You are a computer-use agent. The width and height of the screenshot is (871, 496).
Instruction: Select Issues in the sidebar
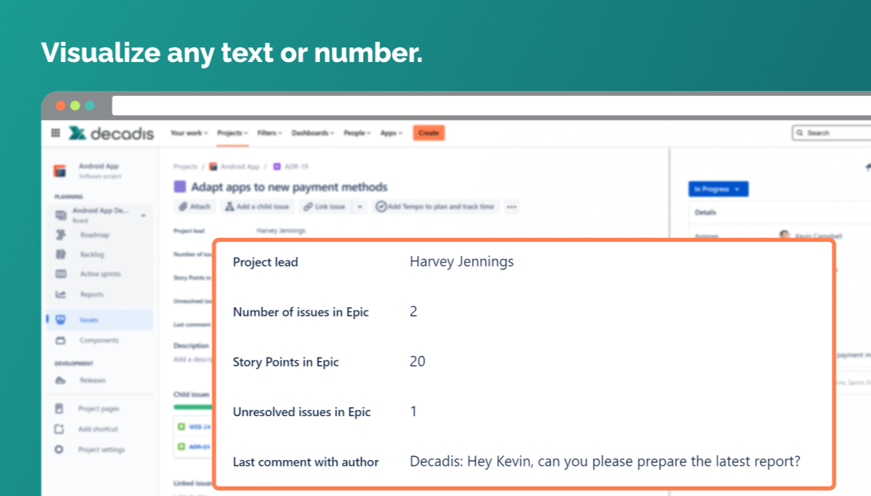pos(100,320)
